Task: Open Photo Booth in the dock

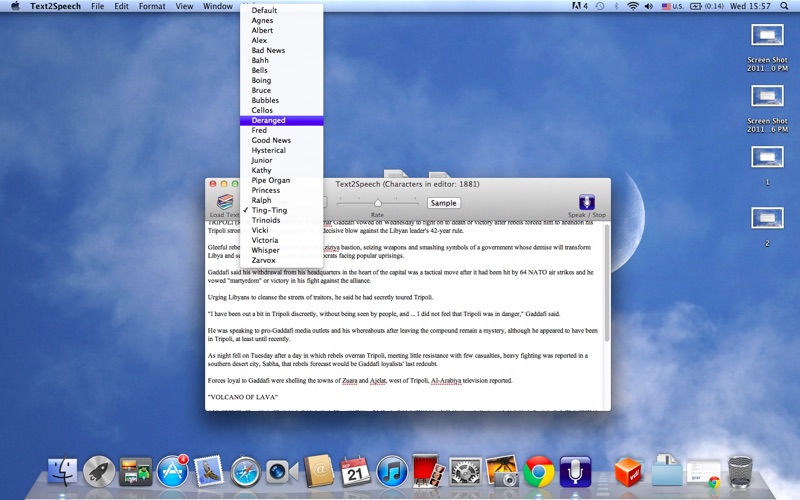Action: coord(428,470)
